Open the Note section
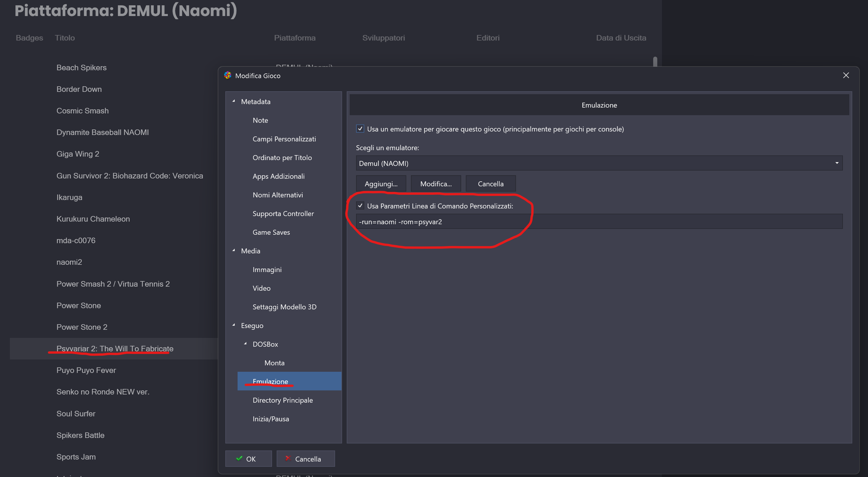Screen dimensions: 868x477 point(260,120)
